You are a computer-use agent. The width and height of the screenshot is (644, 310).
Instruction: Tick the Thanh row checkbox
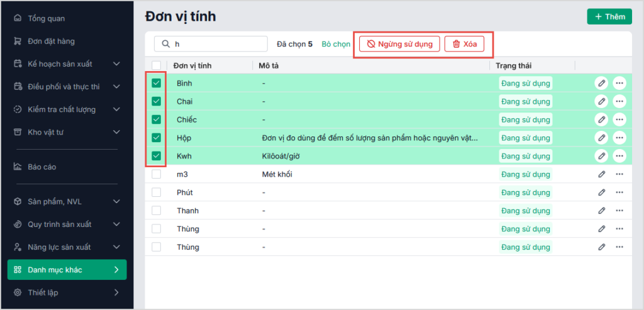coord(156,210)
